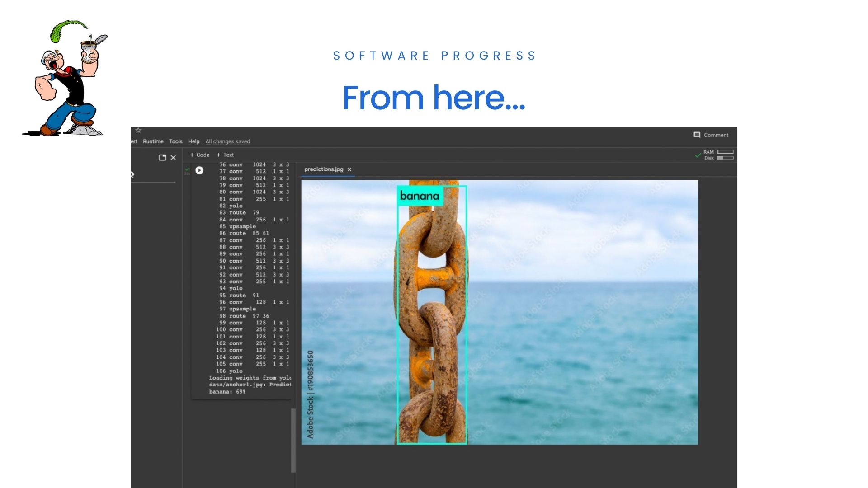868x488 pixels.
Task: Open the sidebar panel in a new tab
Action: [162, 158]
